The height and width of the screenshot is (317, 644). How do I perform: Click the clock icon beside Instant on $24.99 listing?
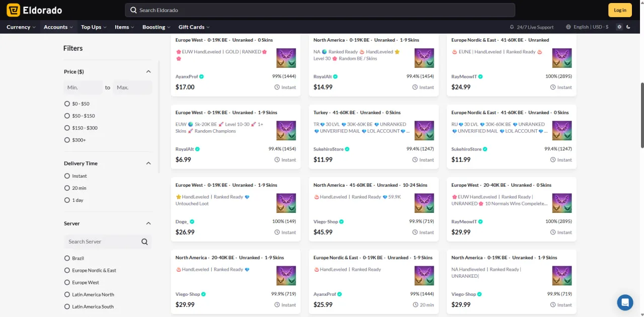[x=553, y=87]
